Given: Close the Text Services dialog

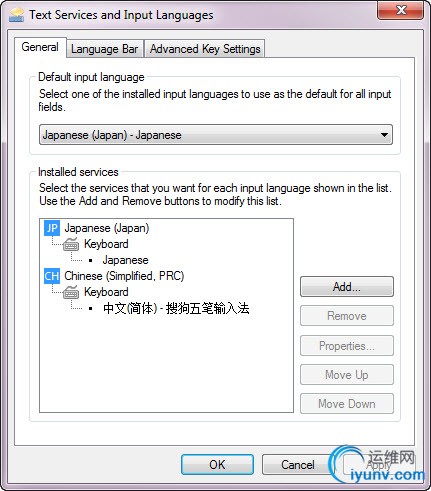Looking at the screenshot, I should [400, 10].
